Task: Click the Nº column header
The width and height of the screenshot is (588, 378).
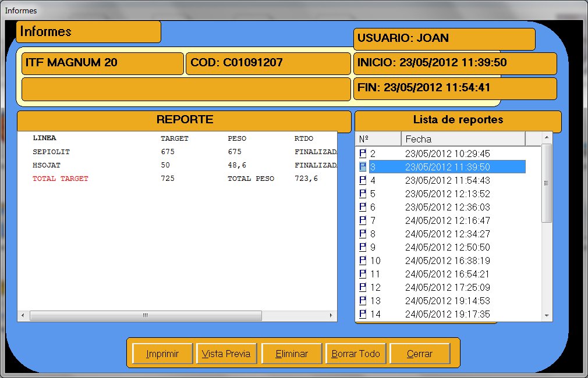Action: pos(378,139)
